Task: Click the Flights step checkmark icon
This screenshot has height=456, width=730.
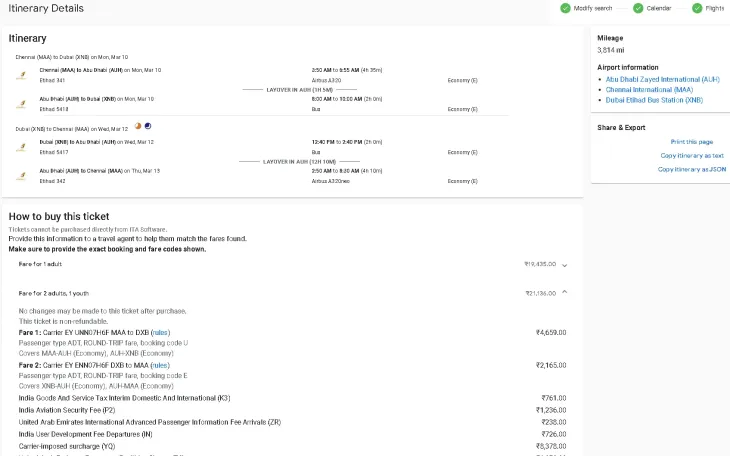Action: pyautogui.click(x=696, y=8)
